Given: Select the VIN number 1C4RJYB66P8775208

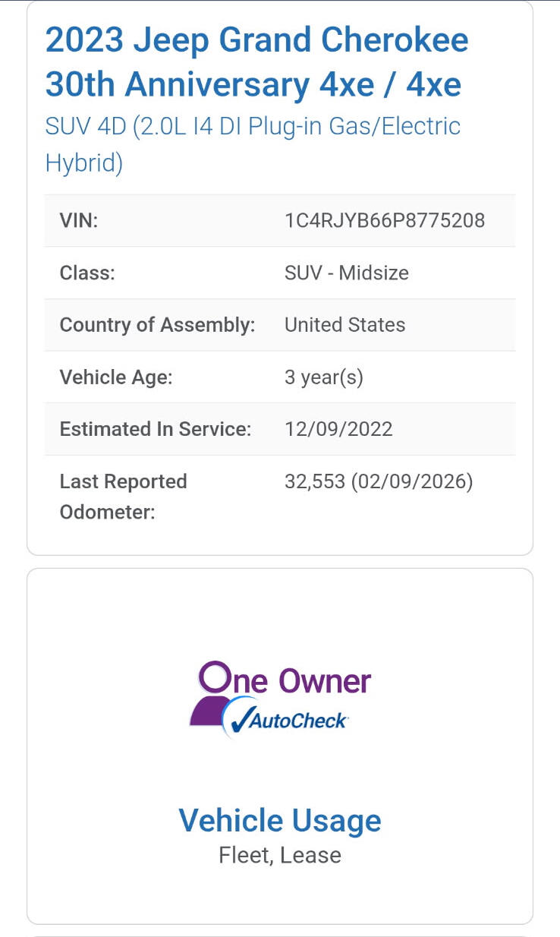Looking at the screenshot, I should pos(384,220).
